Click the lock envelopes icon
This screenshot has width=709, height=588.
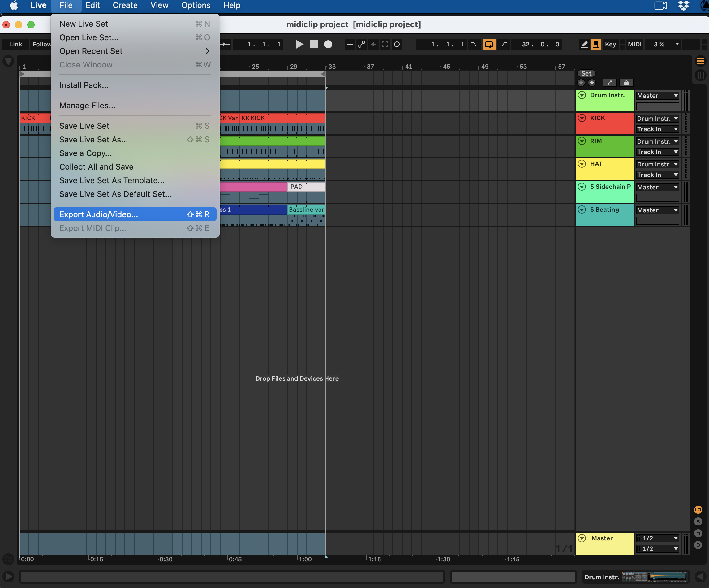click(626, 83)
